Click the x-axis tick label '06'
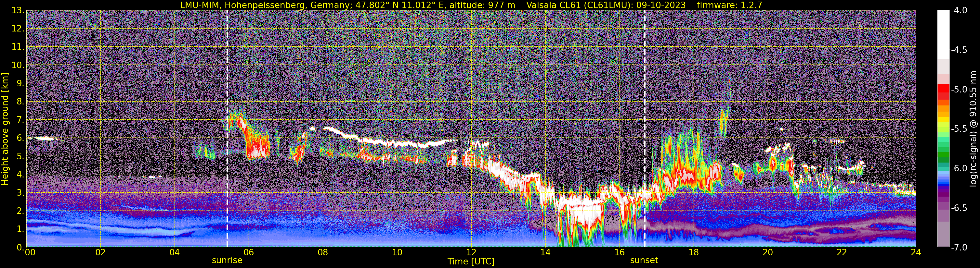The height and width of the screenshot is (268, 980). [x=248, y=252]
